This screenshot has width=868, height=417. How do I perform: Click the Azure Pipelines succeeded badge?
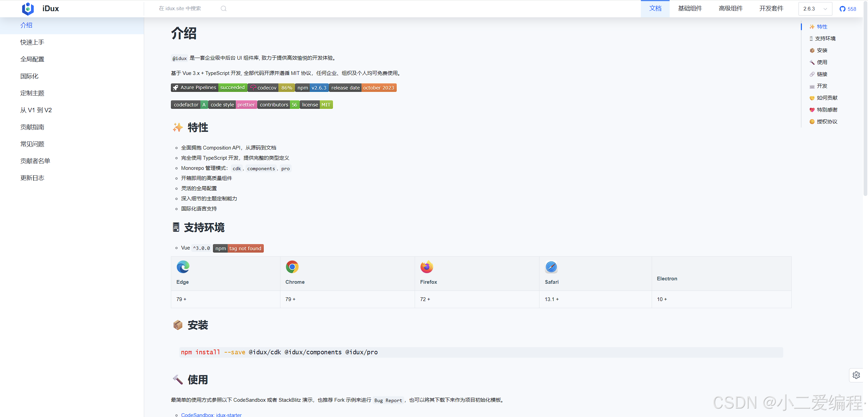(x=209, y=88)
